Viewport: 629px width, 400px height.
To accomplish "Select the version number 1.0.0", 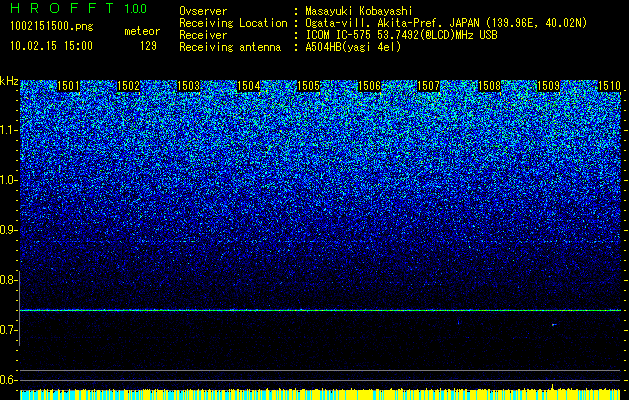I will pos(136,9).
